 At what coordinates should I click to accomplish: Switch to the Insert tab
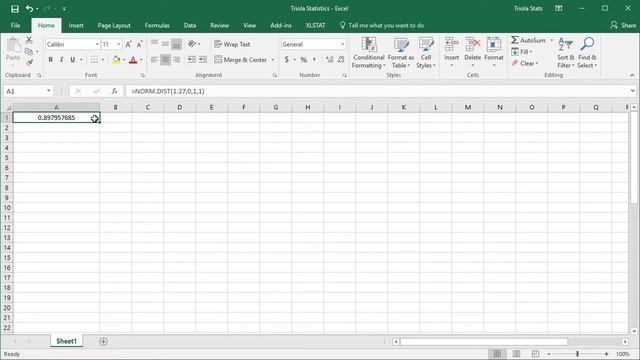[76, 25]
